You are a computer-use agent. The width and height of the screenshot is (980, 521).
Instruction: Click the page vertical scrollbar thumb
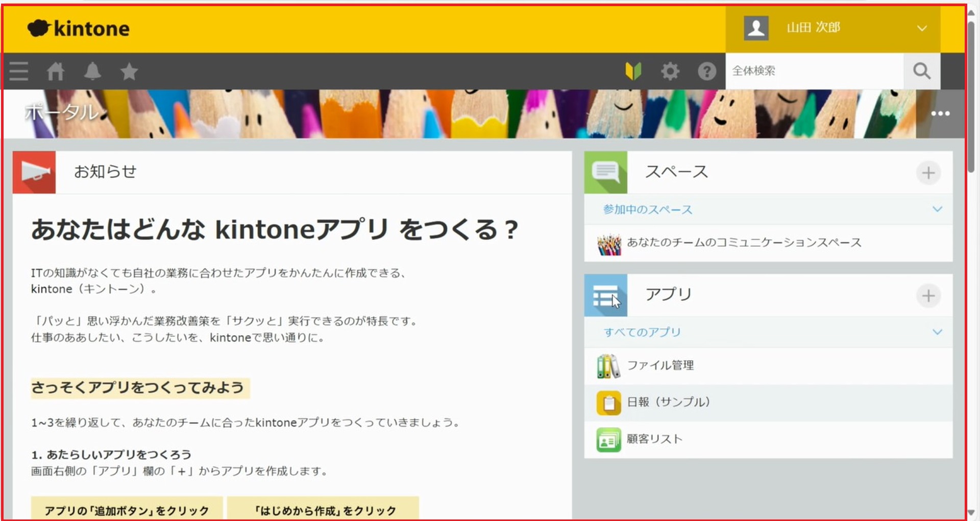[972, 97]
